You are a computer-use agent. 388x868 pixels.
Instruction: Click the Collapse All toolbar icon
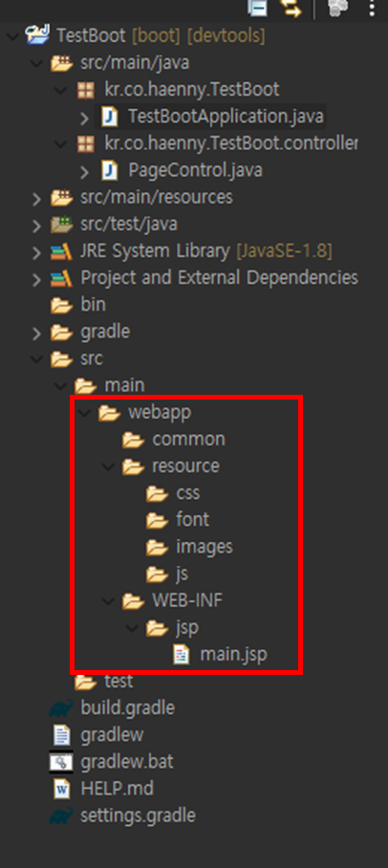point(257,8)
